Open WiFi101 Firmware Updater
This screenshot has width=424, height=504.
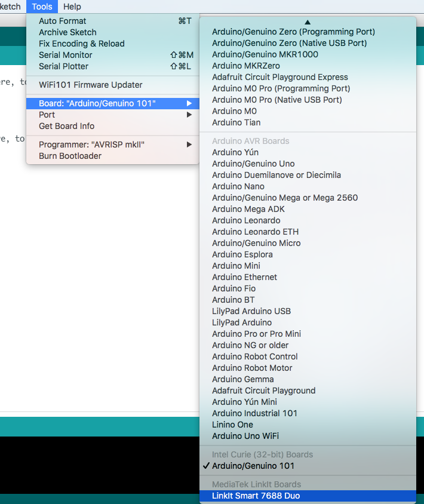click(113, 85)
